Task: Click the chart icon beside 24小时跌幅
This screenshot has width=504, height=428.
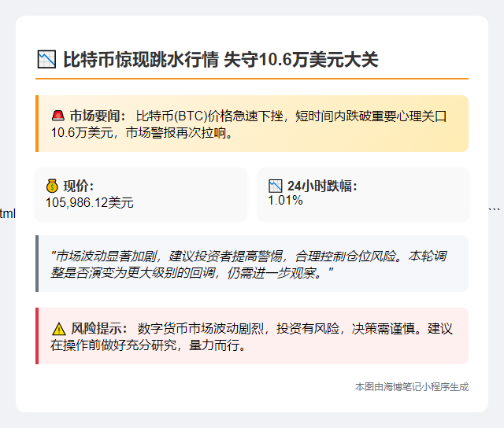Action: point(275,186)
